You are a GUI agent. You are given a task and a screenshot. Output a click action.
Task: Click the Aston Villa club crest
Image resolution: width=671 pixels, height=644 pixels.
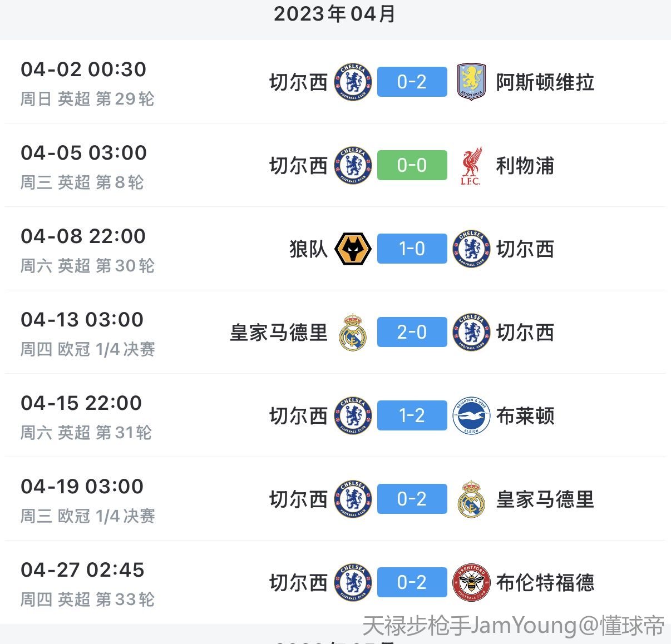click(x=471, y=82)
